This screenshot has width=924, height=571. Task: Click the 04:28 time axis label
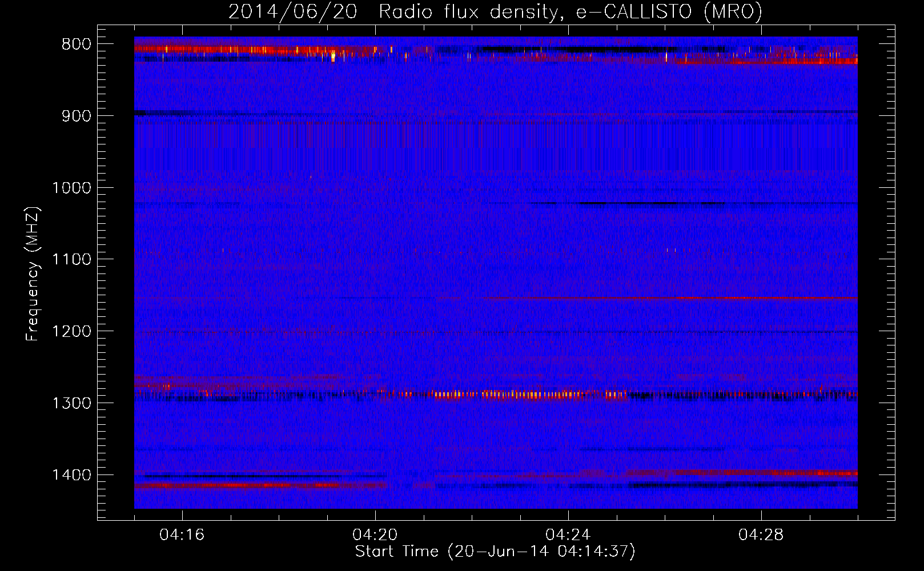point(761,535)
